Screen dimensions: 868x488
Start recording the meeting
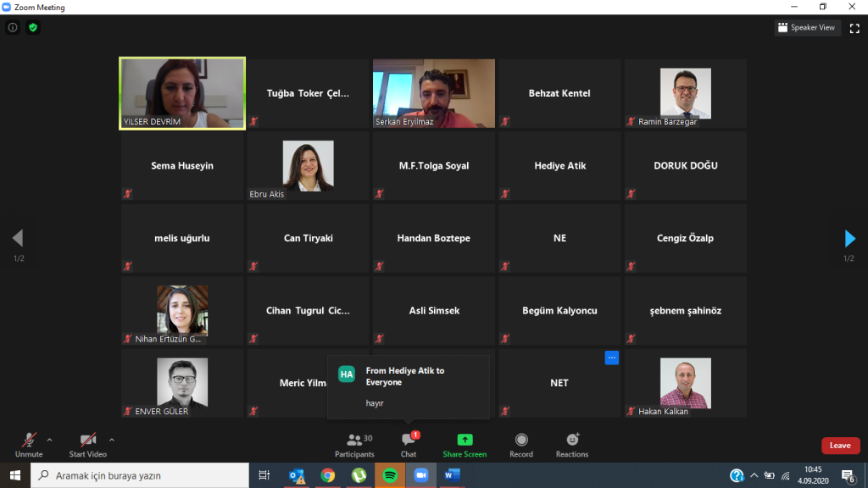pos(520,445)
